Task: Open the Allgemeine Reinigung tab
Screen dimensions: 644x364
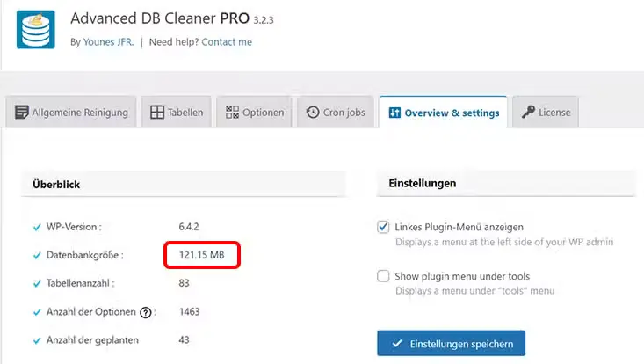Action: tap(80, 113)
